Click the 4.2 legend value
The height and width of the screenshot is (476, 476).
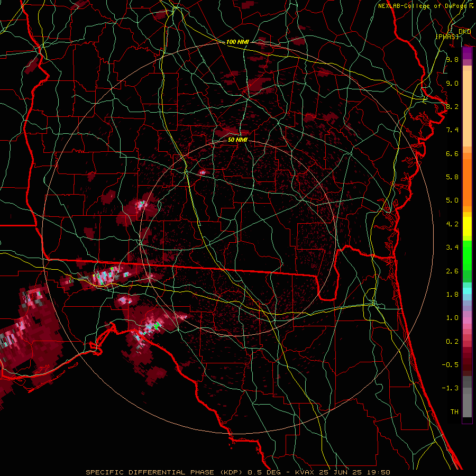(x=452, y=224)
